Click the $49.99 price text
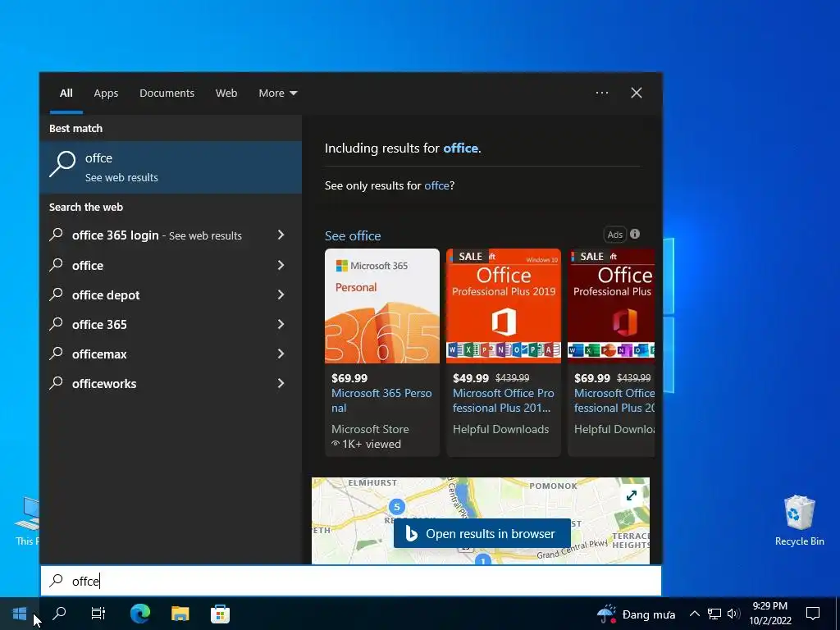Viewport: 840px width, 630px height. (x=470, y=378)
